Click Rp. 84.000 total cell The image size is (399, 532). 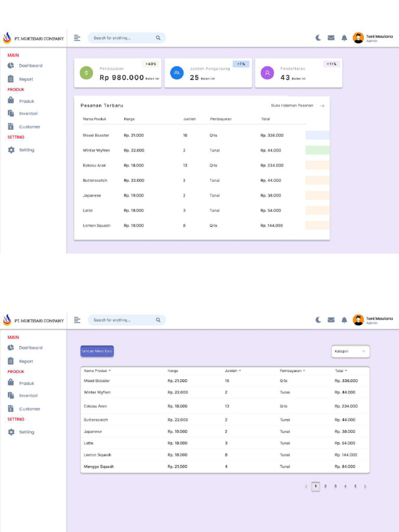point(345,467)
